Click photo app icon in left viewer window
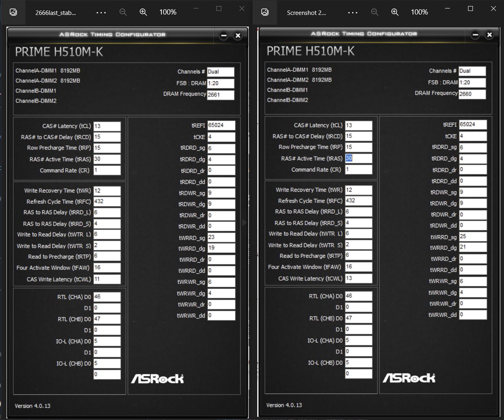Viewport: 504px width, 420px height. point(13,12)
